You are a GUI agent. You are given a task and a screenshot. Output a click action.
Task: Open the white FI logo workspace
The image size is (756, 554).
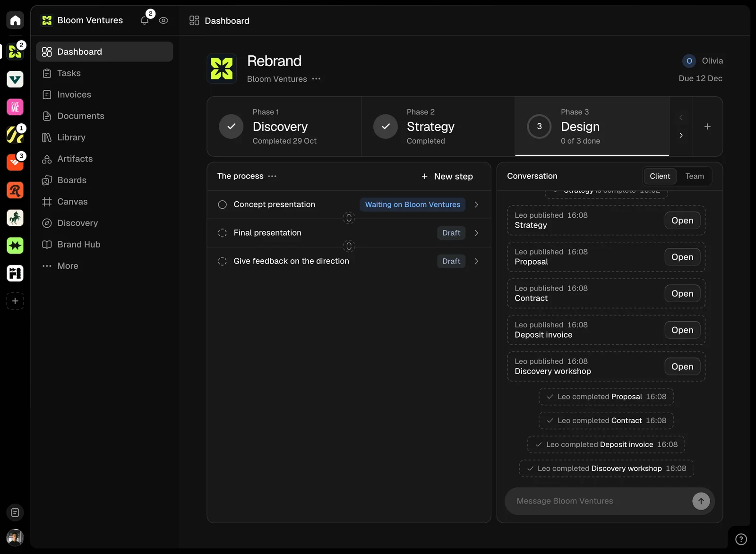pos(15,273)
